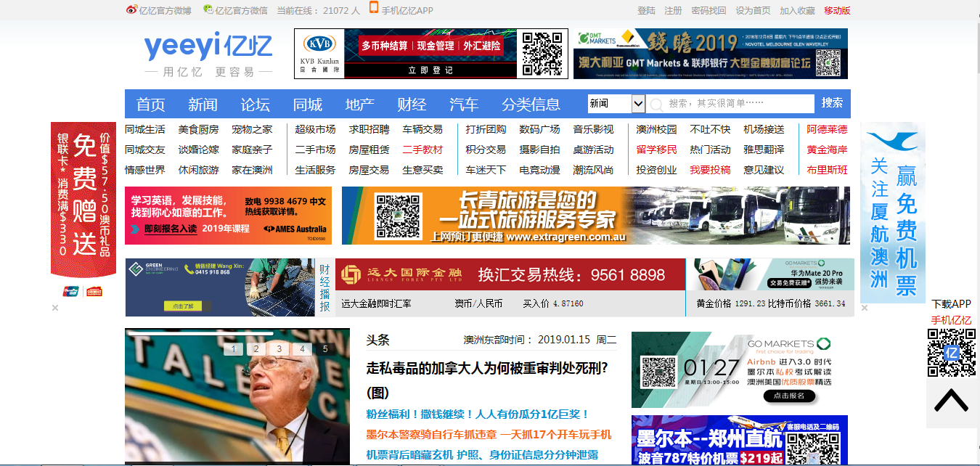Screen dimensions: 980x466
Task: Switch carousel to slide 2
Action: pyautogui.click(x=256, y=349)
